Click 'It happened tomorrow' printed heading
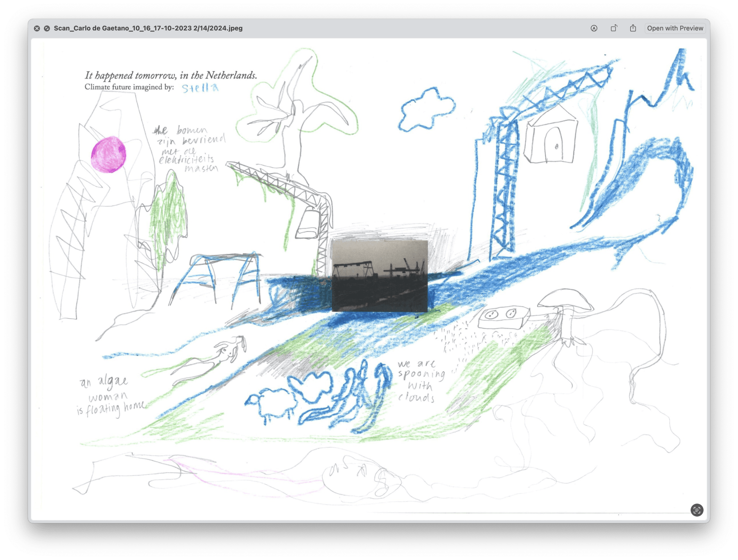Screen dimensions: 738x560 tap(171, 75)
